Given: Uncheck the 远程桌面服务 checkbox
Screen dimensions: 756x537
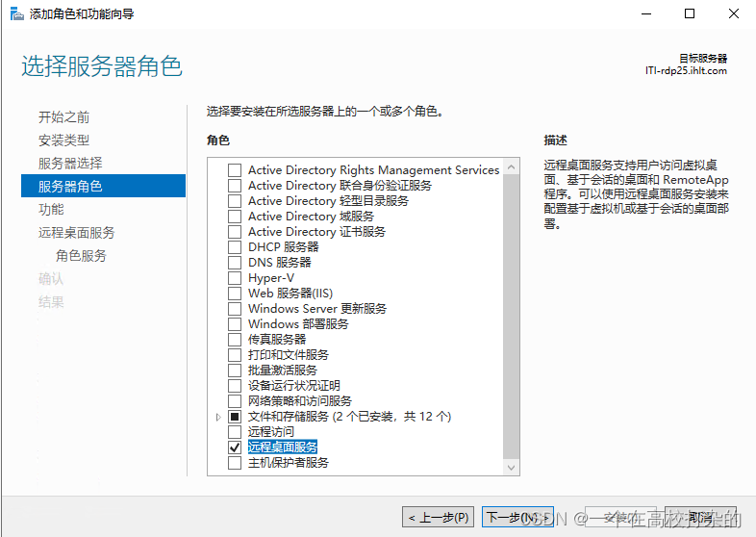Looking at the screenshot, I should pos(235,447).
